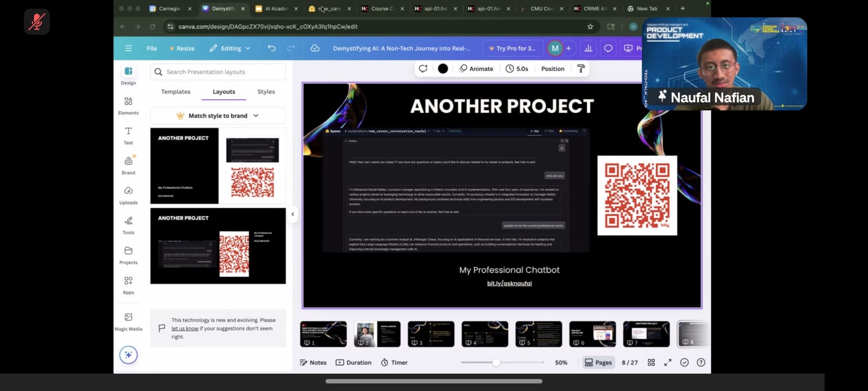Open the Timer tool
The width and height of the screenshot is (868, 391).
394,362
